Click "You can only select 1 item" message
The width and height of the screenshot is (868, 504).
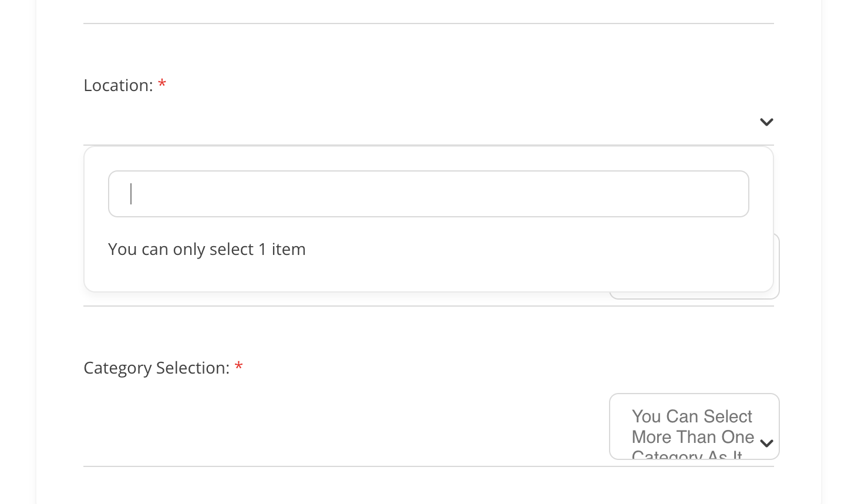(x=207, y=250)
